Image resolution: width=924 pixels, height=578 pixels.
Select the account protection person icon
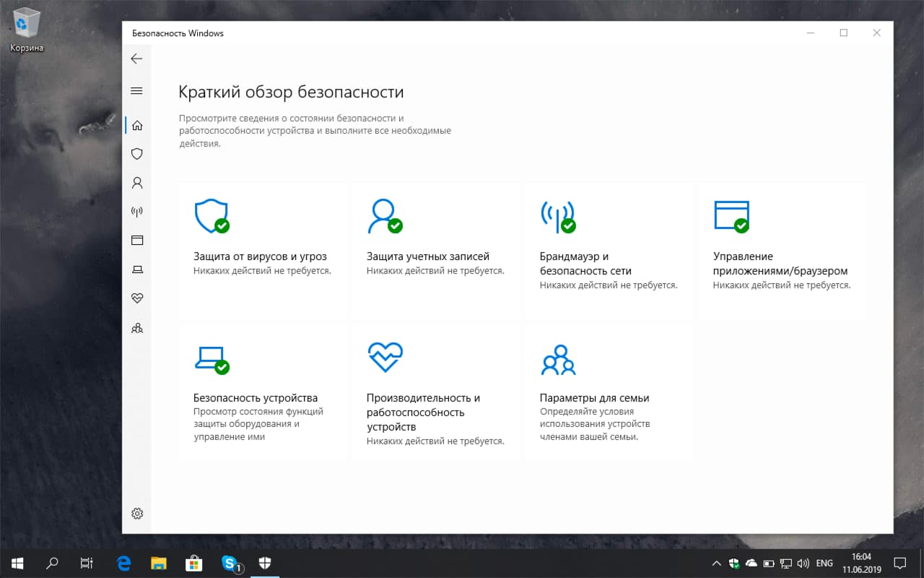pos(136,183)
